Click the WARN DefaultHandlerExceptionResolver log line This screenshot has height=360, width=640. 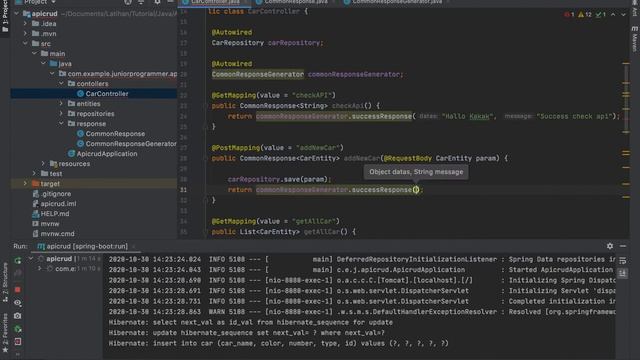pyautogui.click(x=362, y=312)
